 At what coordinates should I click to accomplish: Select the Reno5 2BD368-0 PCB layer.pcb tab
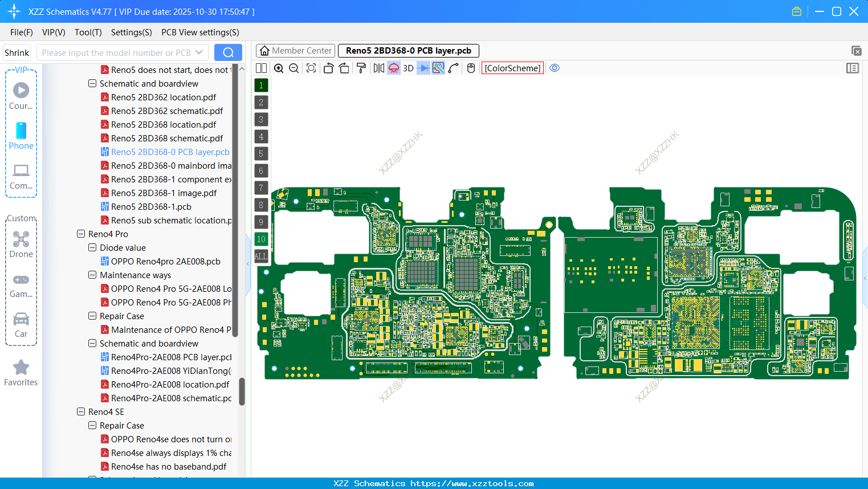coord(408,50)
